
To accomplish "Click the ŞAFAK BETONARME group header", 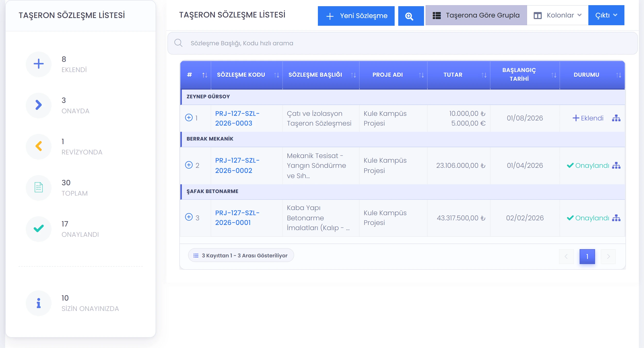I will coord(403,192).
